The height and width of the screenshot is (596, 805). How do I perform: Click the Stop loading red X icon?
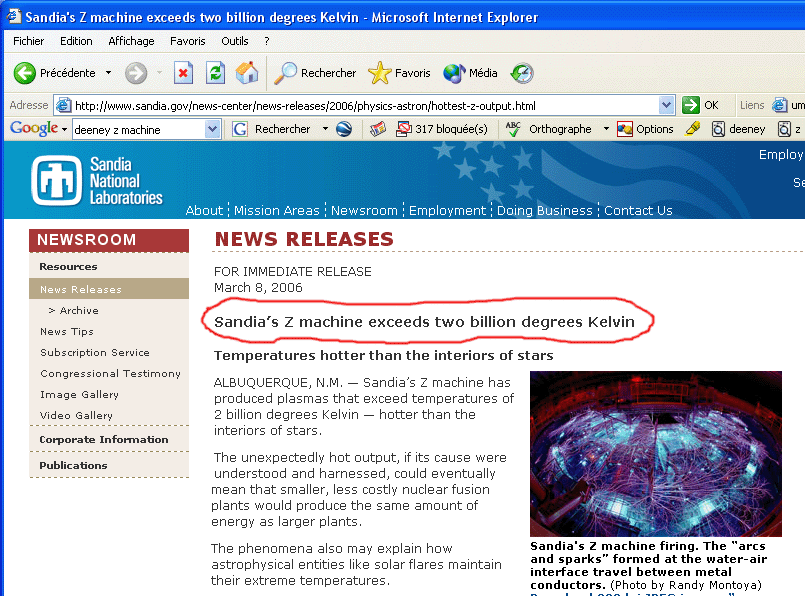point(183,73)
